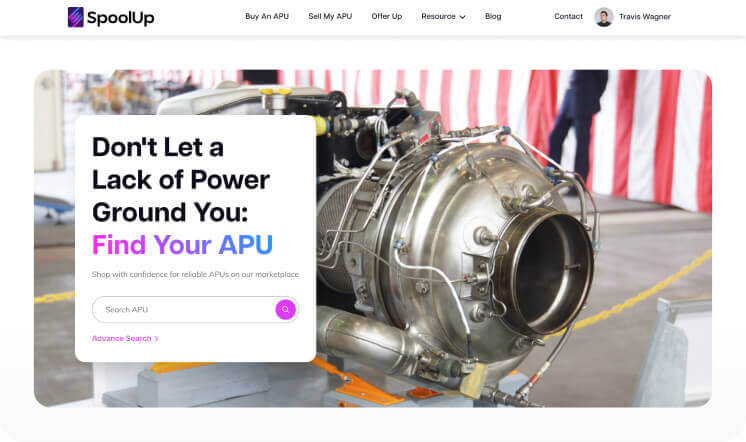Click Travis Wagner's profile avatar
The width and height of the screenshot is (746, 442).
pyautogui.click(x=604, y=17)
